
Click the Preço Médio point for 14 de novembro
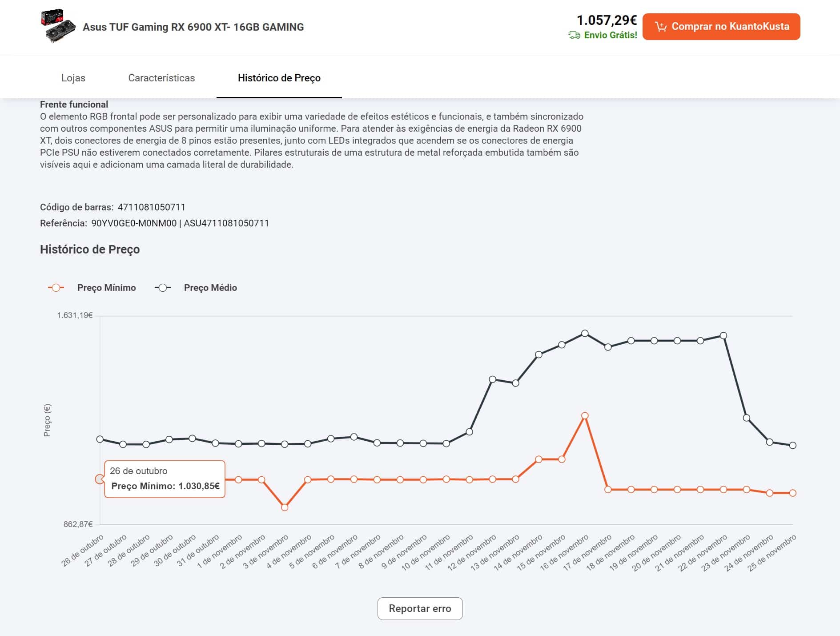pos(539,355)
